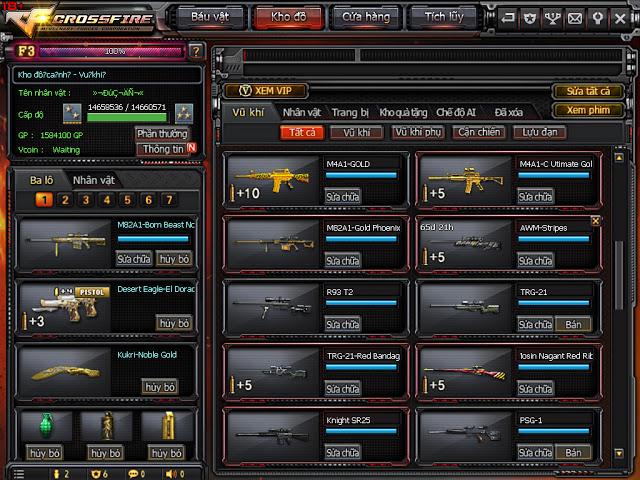Open the Cửa hàng menu
The image size is (640, 480).
366,17
